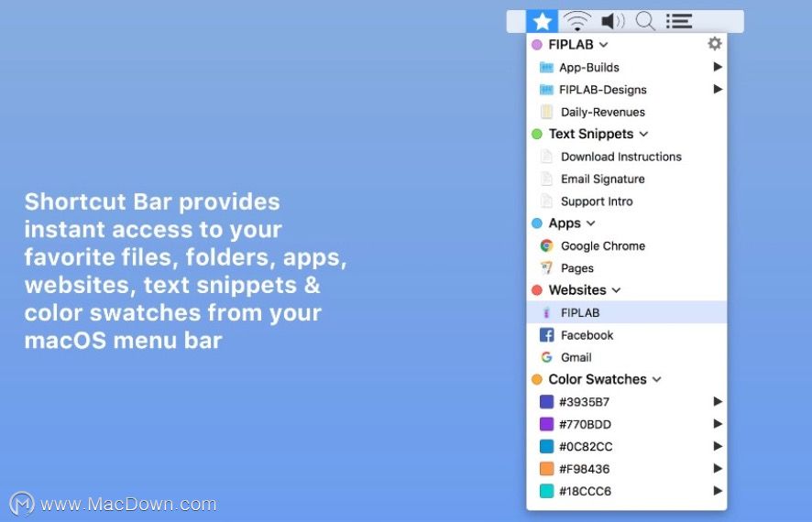
Task: Click the #0C82CC hex code text
Action: point(586,447)
